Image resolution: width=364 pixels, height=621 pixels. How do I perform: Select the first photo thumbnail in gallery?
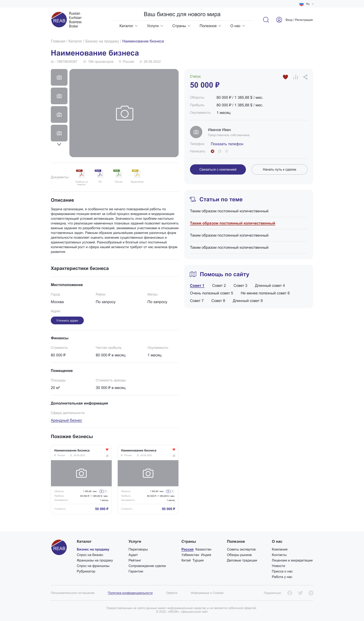[59, 77]
